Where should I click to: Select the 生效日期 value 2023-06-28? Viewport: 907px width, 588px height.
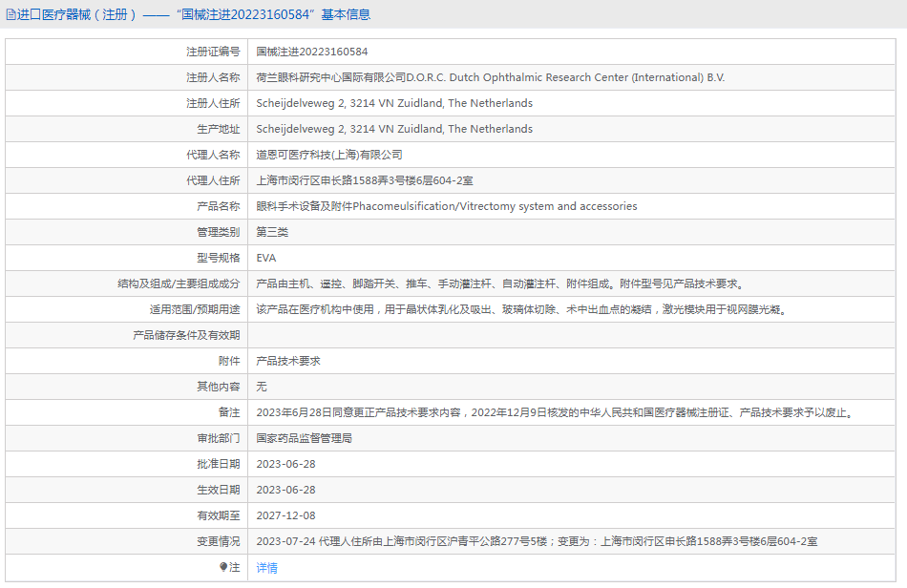pyautogui.click(x=285, y=490)
